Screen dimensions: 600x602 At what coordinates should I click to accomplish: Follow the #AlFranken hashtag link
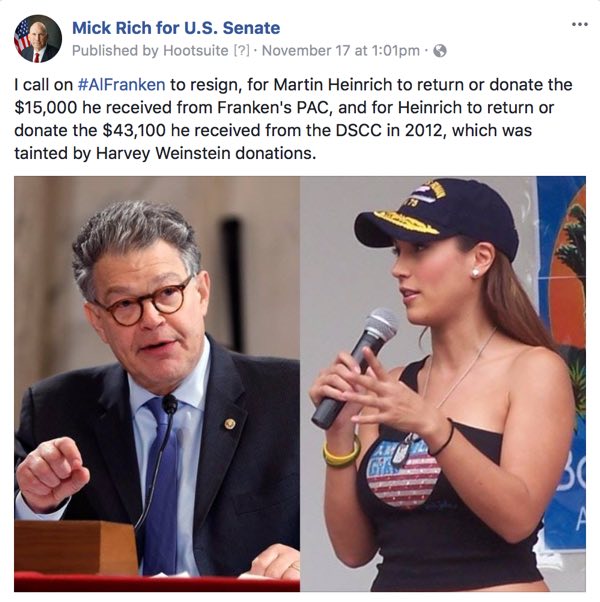point(121,84)
